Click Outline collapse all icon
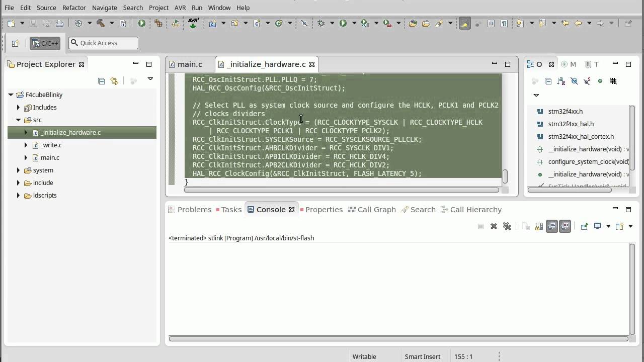Viewport: 644px width, 362px height. pyautogui.click(x=548, y=81)
